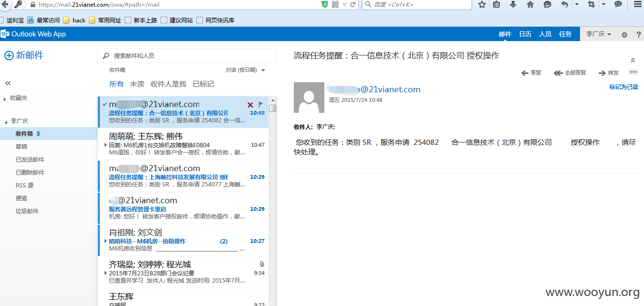Click 标记为已读 mark as read link
This screenshot has height=306, width=644.
(623, 87)
